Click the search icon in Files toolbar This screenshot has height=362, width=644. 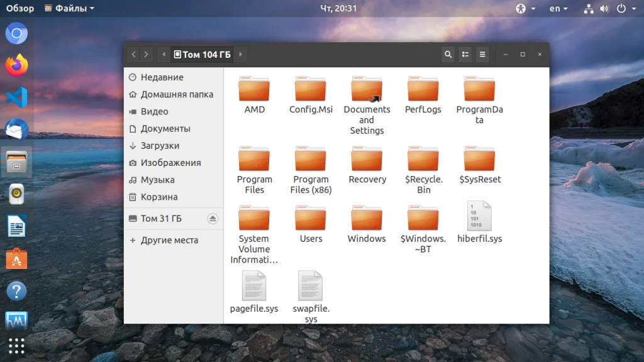pos(448,55)
